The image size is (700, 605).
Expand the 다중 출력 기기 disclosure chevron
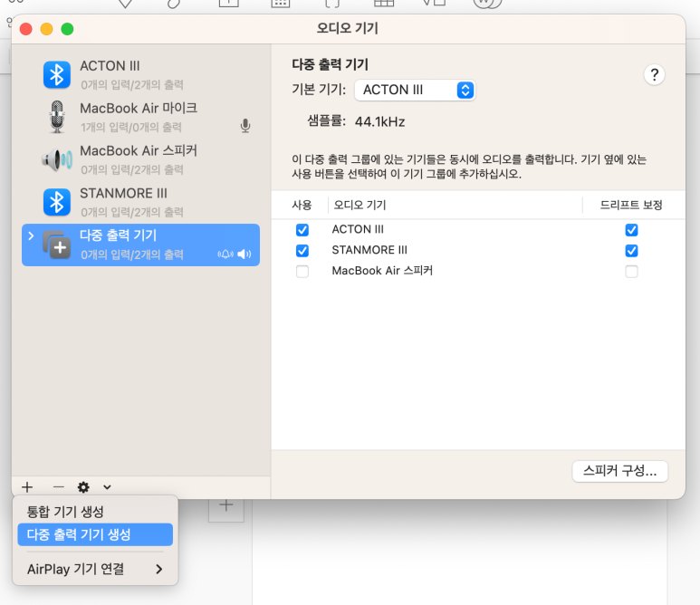[x=31, y=235]
